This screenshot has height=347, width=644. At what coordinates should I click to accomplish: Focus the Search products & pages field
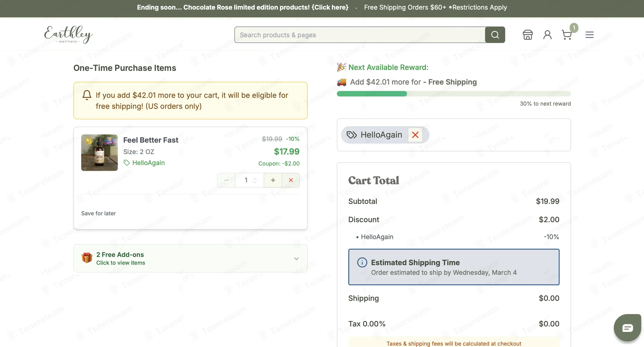[360, 35]
